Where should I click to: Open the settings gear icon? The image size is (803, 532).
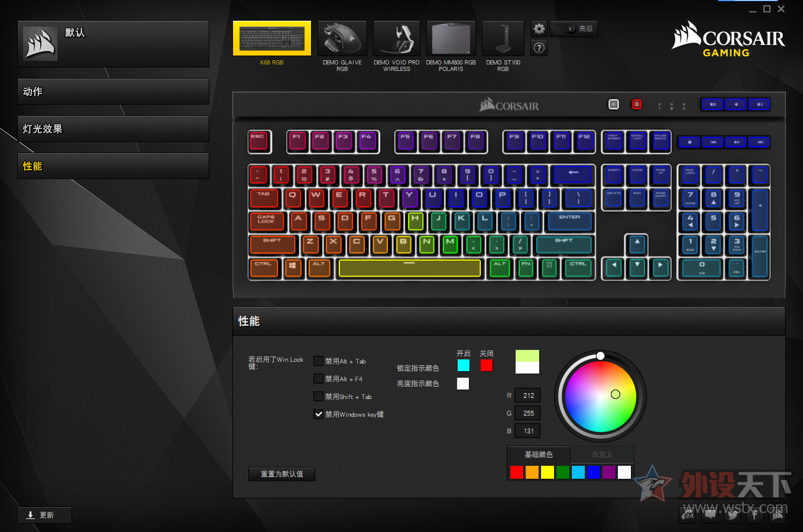(539, 28)
